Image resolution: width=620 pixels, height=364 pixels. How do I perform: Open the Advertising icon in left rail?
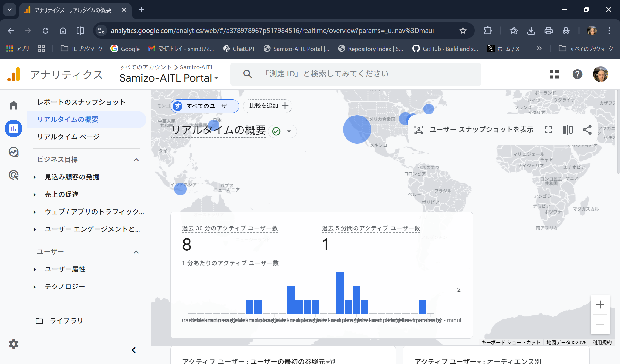(14, 175)
